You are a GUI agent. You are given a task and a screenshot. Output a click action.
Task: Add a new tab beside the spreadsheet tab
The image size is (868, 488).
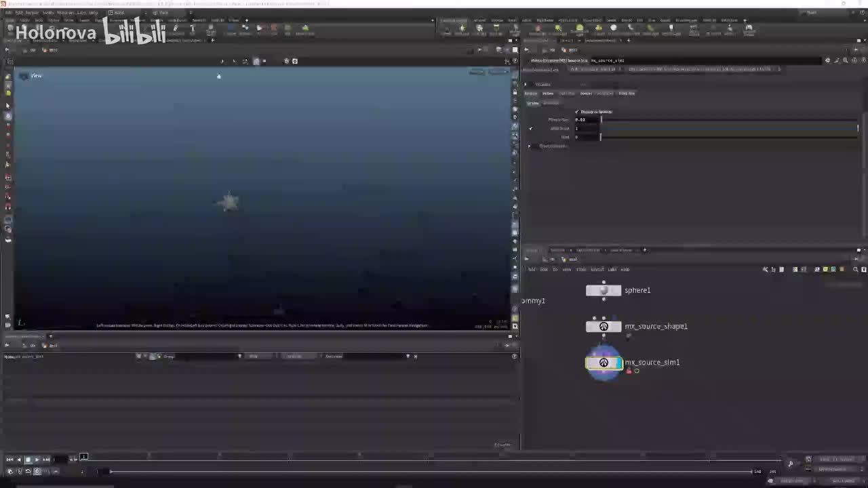pyautogui.click(x=50, y=336)
